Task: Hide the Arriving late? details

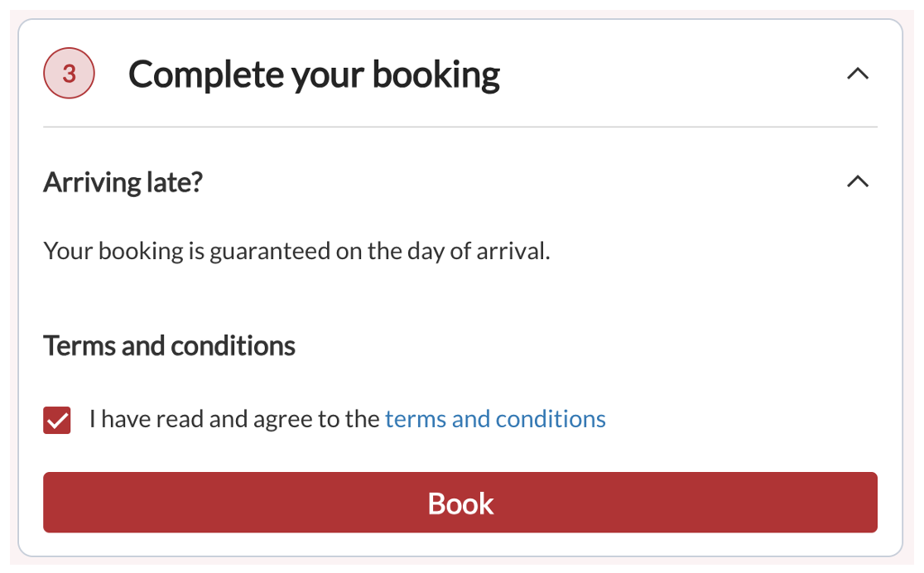Action: coord(858,181)
